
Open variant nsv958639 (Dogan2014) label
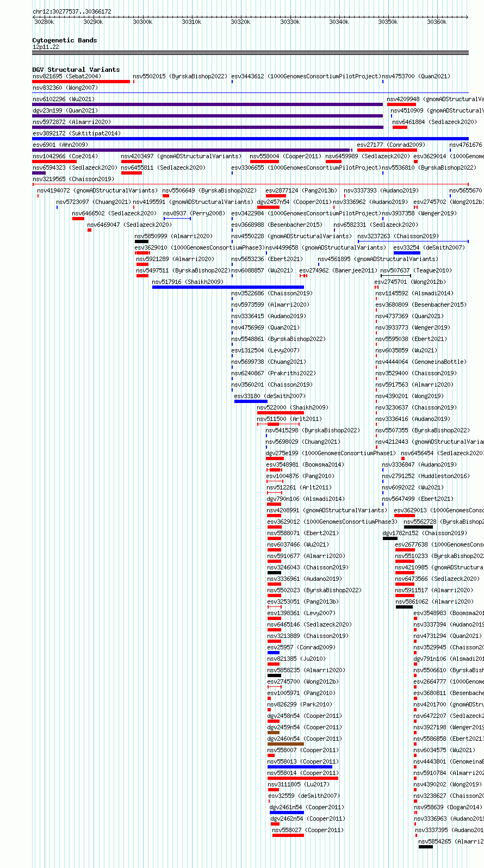pos(448,808)
